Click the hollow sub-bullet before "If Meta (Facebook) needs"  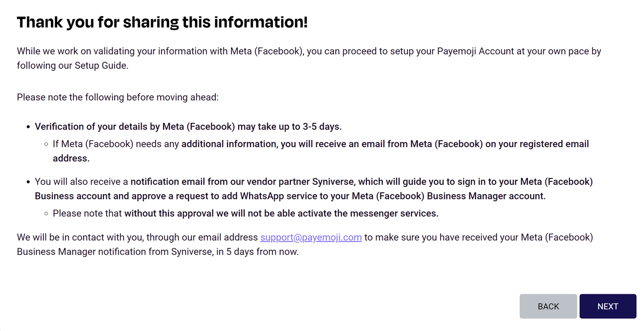tap(46, 145)
